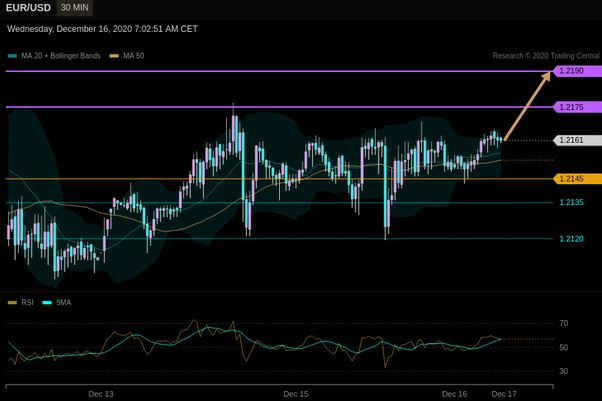This screenshot has height=401, width=602.
Task: Click the RSI 70 axis value
Action: click(564, 323)
